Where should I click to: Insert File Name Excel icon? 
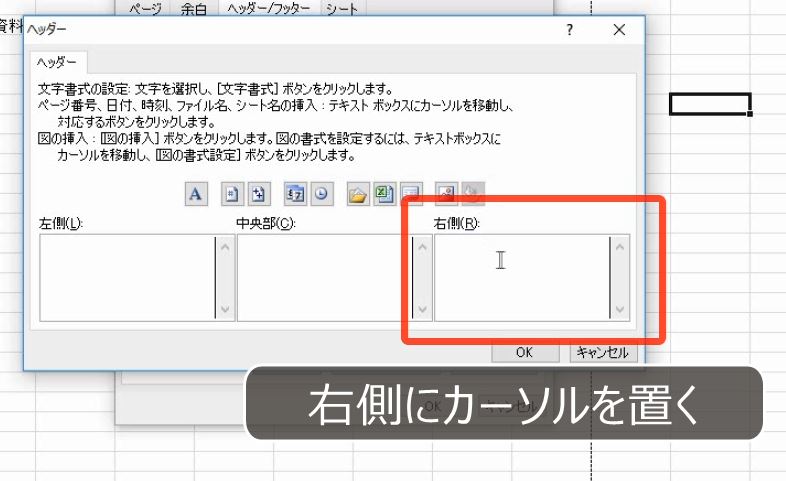click(x=384, y=194)
